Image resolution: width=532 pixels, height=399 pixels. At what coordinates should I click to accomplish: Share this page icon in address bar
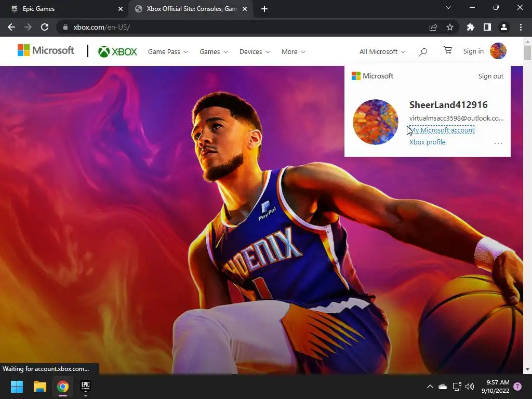433,28
